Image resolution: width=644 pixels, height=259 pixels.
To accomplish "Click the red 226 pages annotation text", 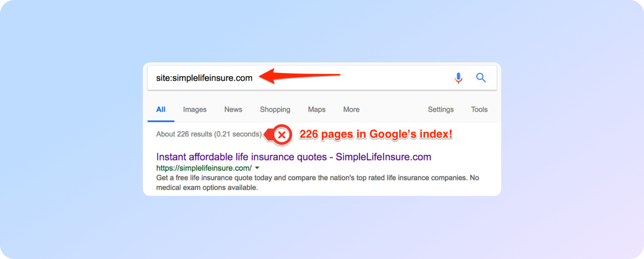I will pyautogui.click(x=376, y=134).
